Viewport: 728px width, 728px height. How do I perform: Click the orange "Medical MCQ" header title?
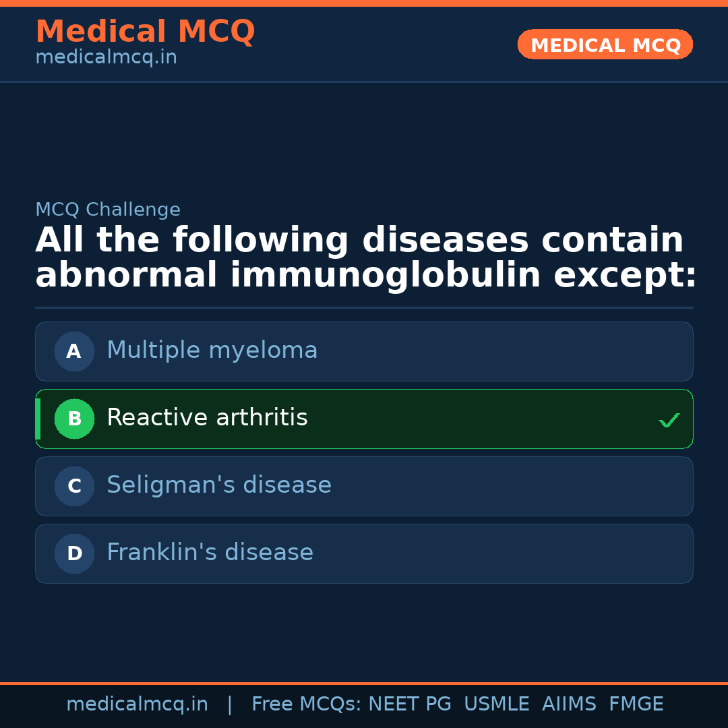tap(145, 32)
